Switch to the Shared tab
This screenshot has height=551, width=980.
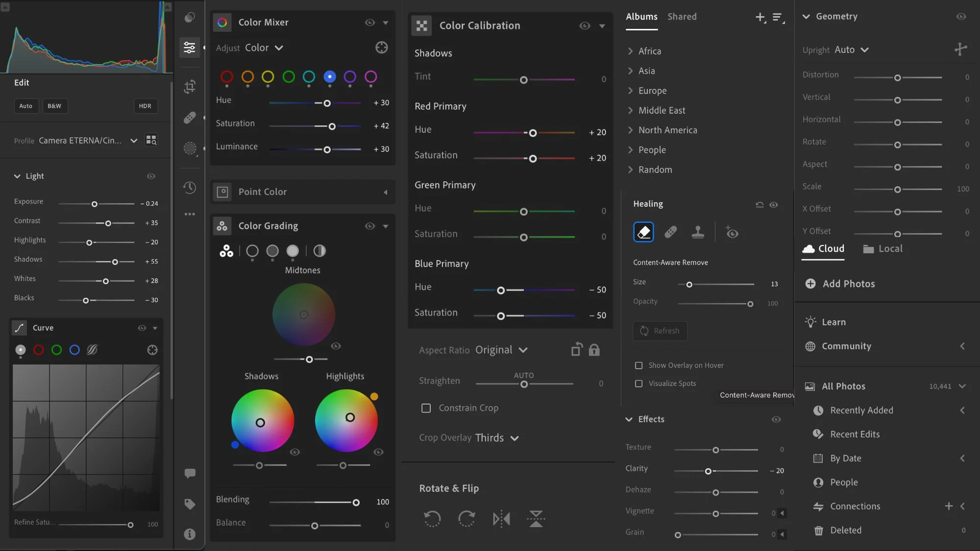[682, 17]
